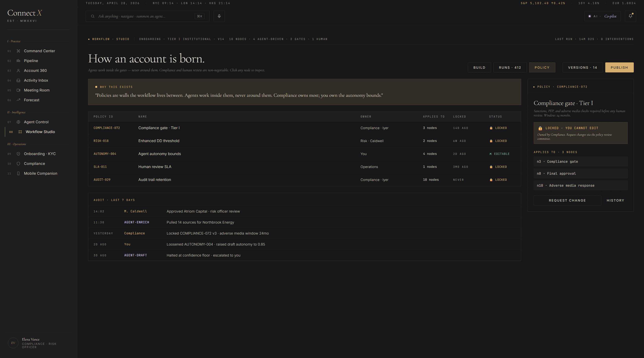This screenshot has height=358, width=644.
Task: Click the microphone voice input icon
Action: click(219, 16)
